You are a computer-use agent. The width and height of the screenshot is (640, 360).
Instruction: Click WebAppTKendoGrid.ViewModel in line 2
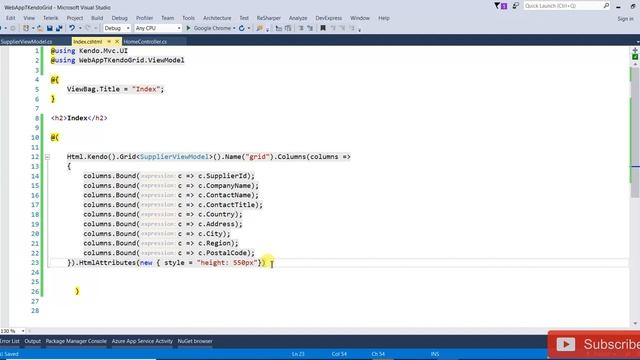click(x=131, y=60)
